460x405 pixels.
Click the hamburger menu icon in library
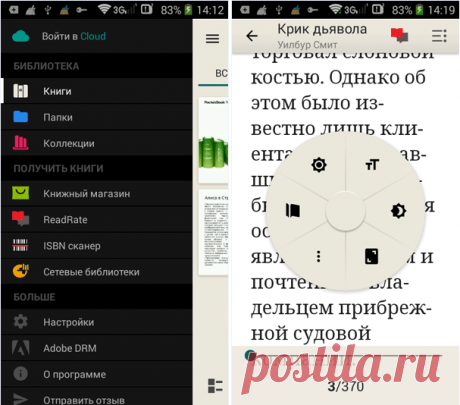(x=212, y=39)
